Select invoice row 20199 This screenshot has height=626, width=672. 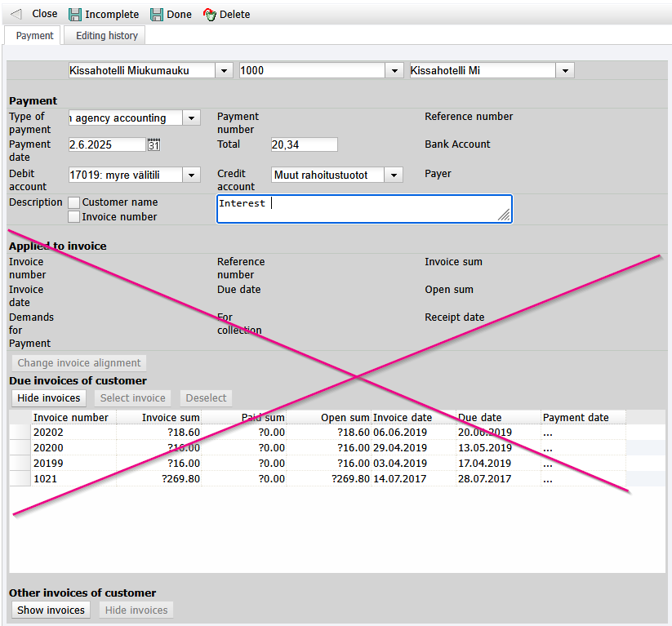pyautogui.click(x=318, y=464)
